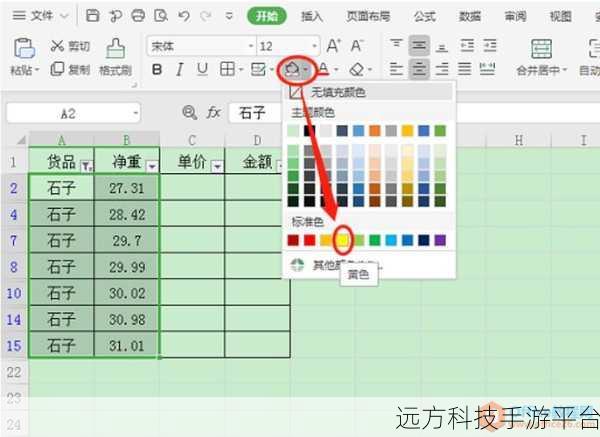The width and height of the screenshot is (600, 437).
Task: Click the Name Box showing A2
Action: tap(73, 113)
